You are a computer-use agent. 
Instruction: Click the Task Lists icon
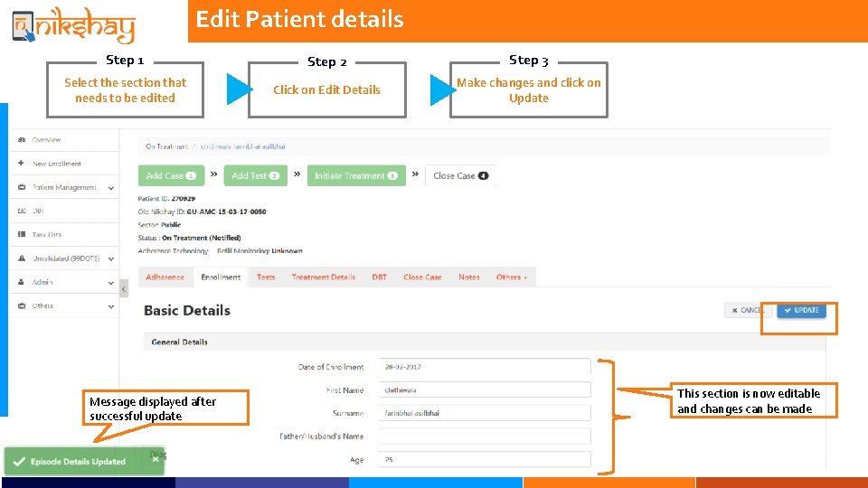click(21, 235)
